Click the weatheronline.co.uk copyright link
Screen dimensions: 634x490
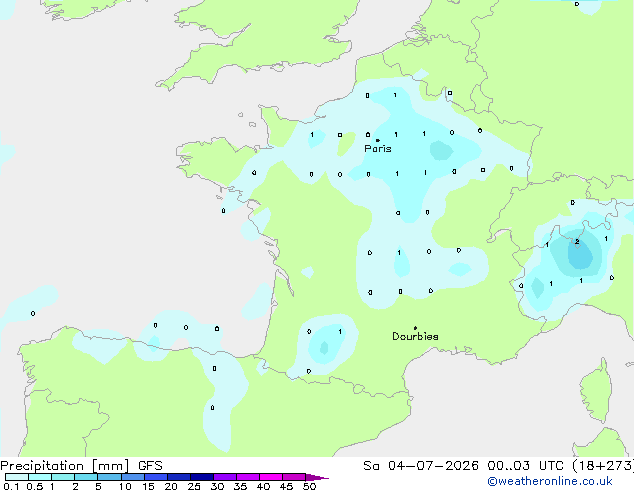[549, 481]
